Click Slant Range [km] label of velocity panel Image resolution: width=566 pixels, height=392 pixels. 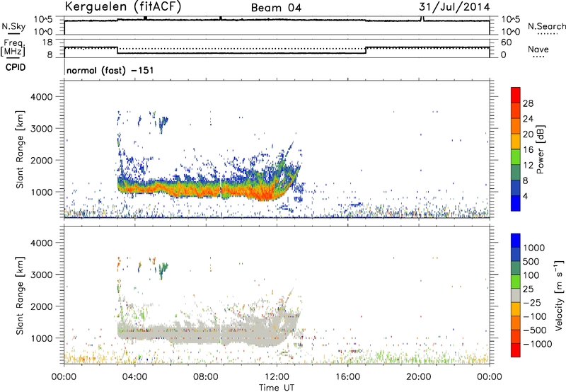point(21,296)
